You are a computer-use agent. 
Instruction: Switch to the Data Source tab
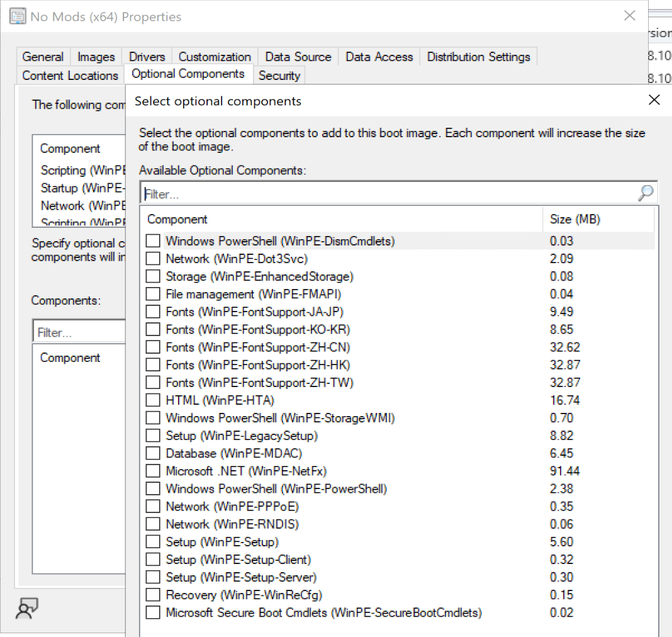pos(298,57)
